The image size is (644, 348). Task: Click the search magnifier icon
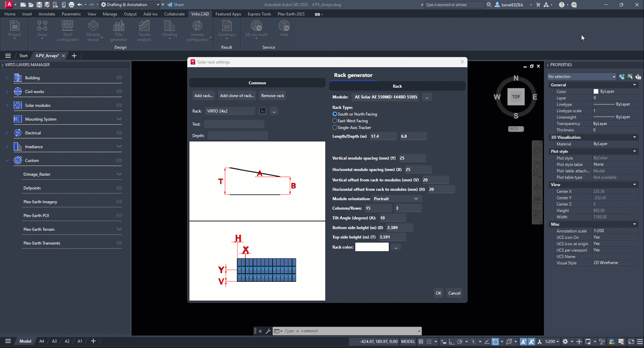pos(489,5)
